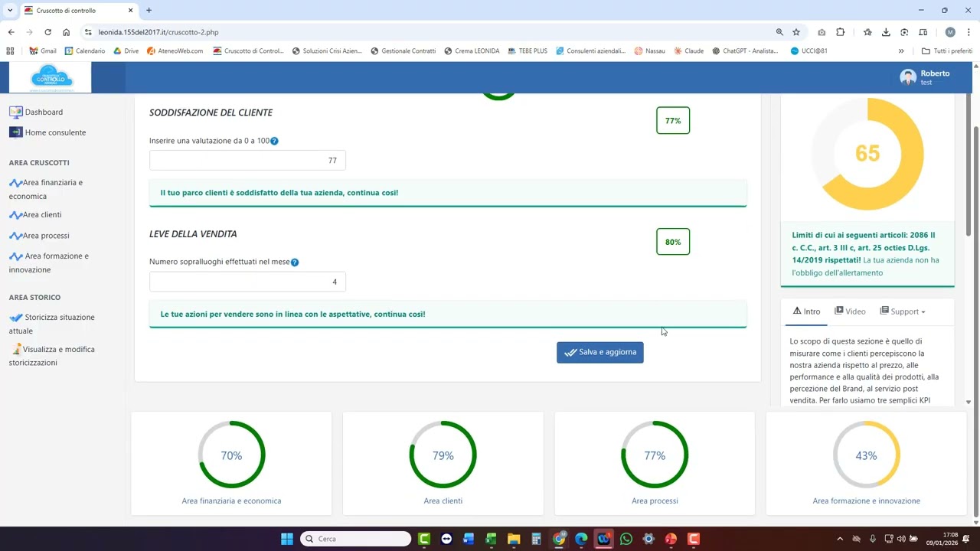Expand the Support dropdown
The image size is (980, 551).
(x=903, y=311)
